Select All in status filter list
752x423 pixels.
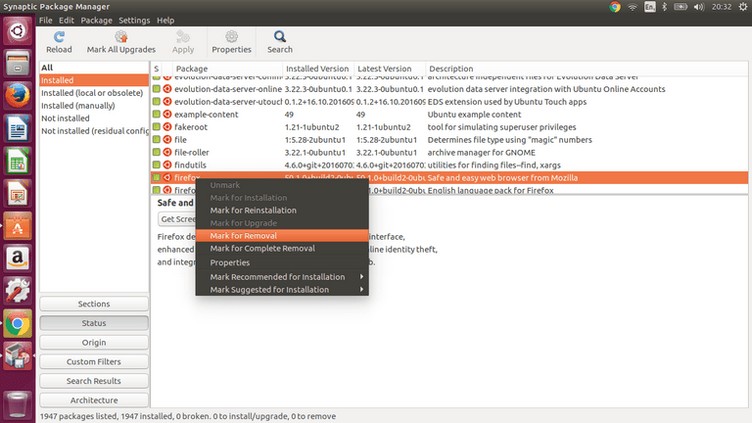point(94,68)
